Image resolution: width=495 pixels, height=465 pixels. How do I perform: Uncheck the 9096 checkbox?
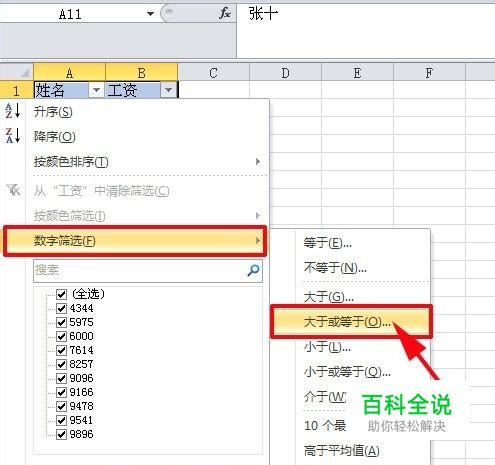(x=61, y=378)
